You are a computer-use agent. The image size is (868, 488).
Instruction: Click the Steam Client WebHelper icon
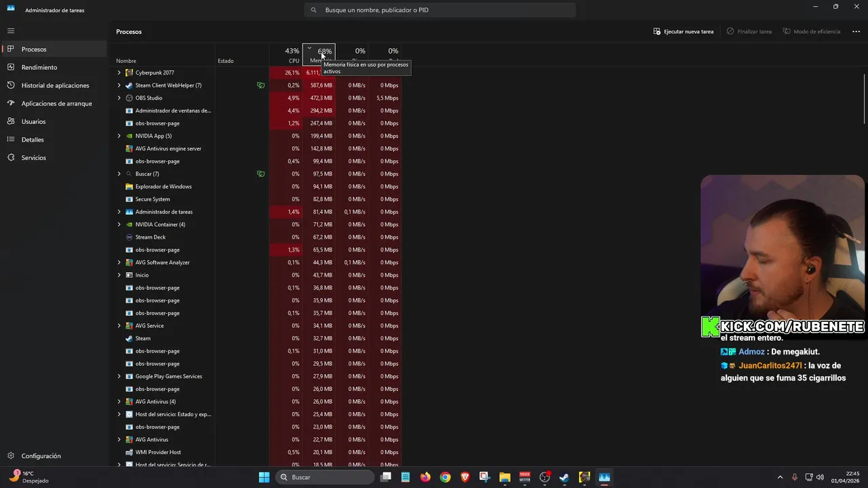pos(130,85)
